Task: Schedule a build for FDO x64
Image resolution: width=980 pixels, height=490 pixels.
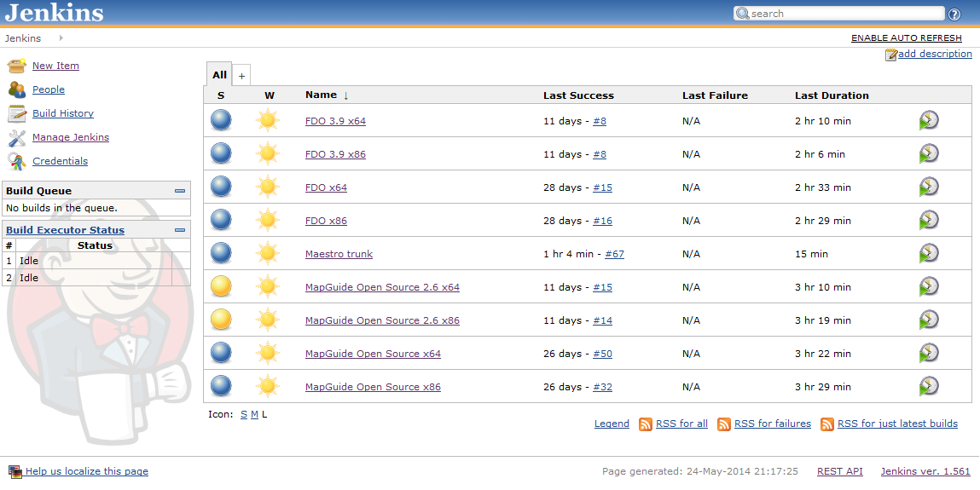Action: tap(929, 187)
